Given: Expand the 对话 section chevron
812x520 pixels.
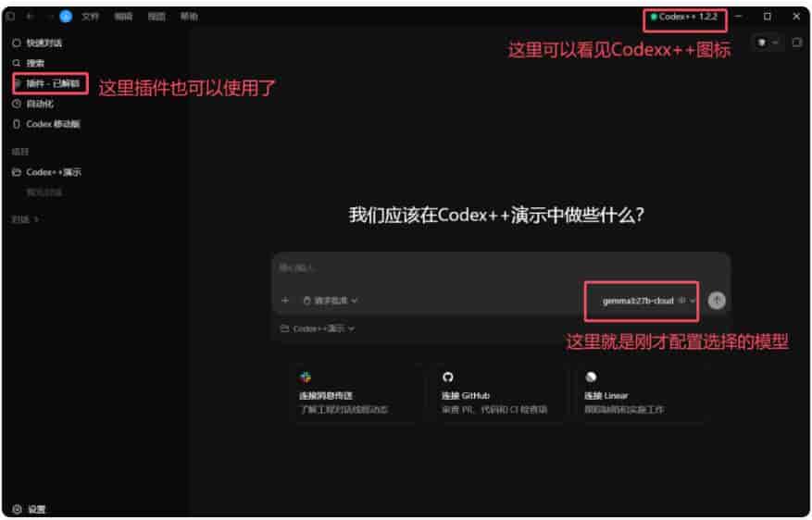Looking at the screenshot, I should (36, 220).
